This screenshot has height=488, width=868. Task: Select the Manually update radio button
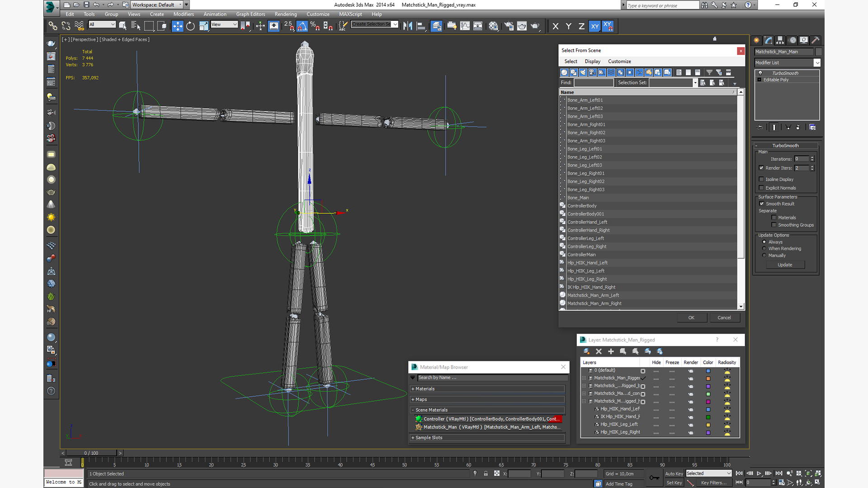(x=764, y=255)
